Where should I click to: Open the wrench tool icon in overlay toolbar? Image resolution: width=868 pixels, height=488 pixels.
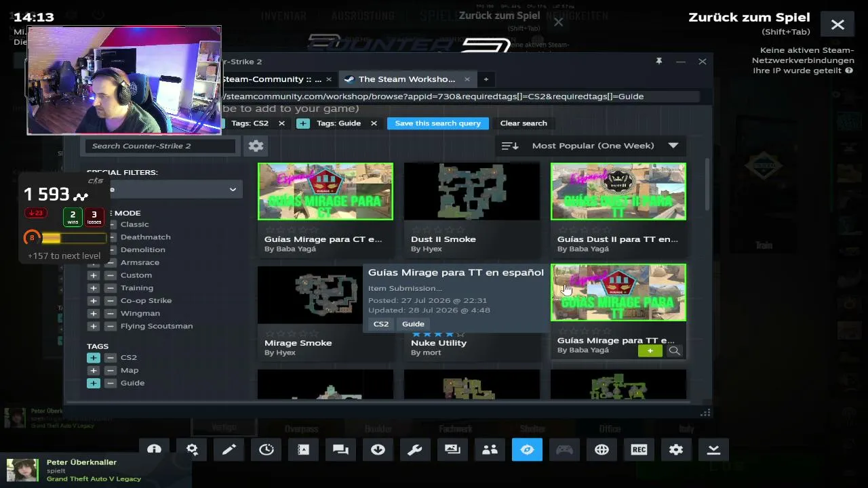[x=415, y=450]
